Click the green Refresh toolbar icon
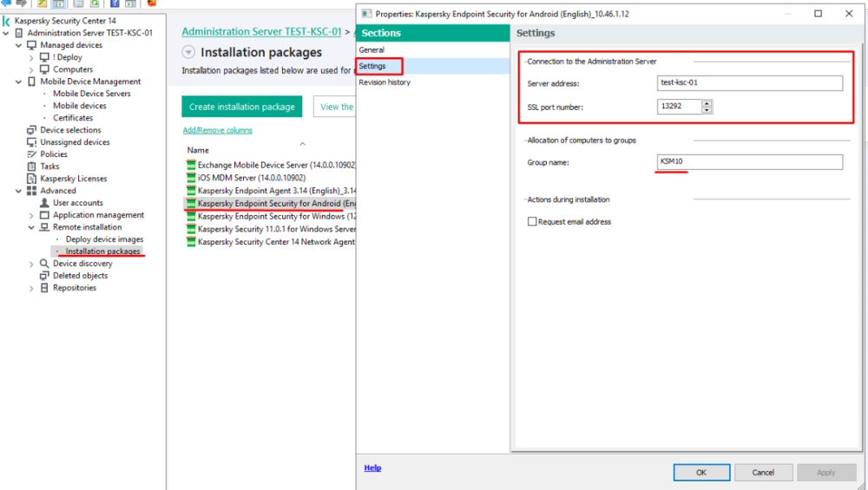868x490 pixels. (95, 3)
